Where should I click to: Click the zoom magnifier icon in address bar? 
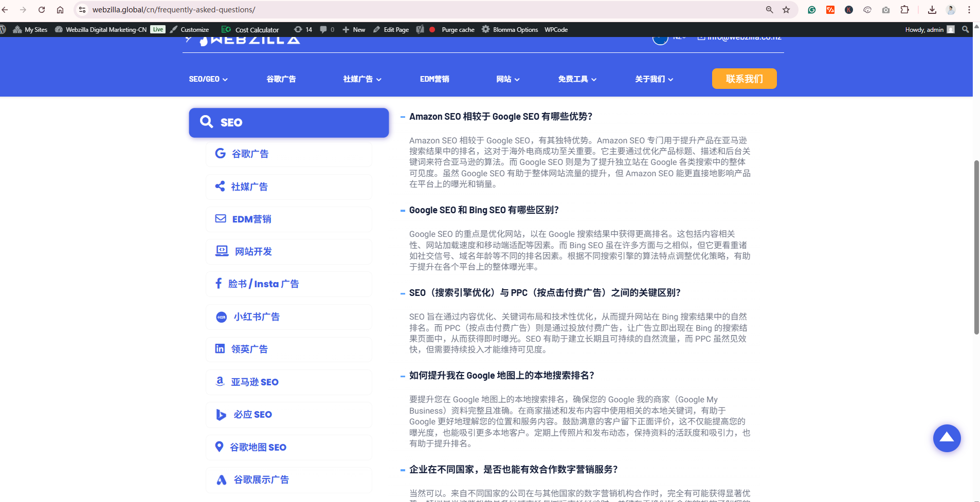[770, 10]
